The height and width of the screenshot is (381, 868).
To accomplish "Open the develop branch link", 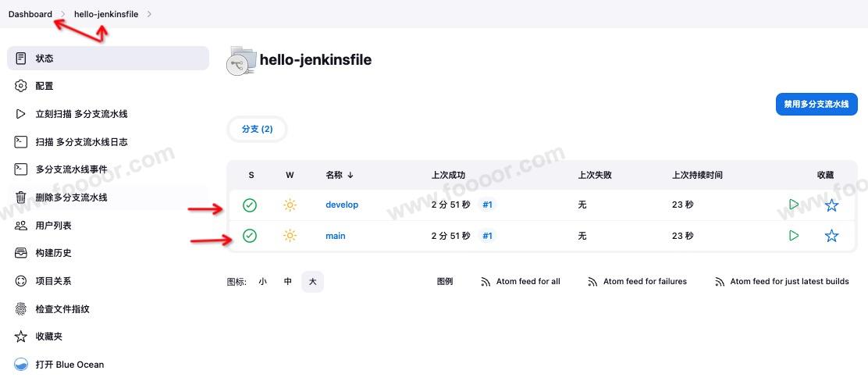I will 342,205.
